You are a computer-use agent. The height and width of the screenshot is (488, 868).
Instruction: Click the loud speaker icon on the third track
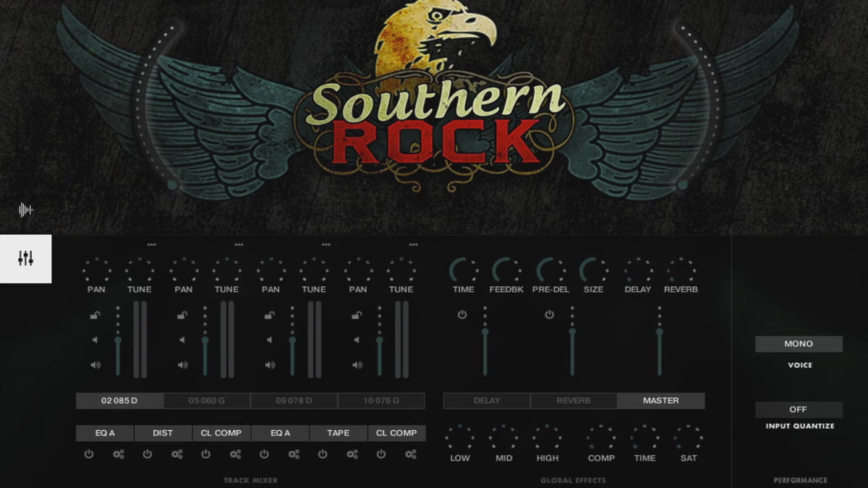tap(270, 365)
